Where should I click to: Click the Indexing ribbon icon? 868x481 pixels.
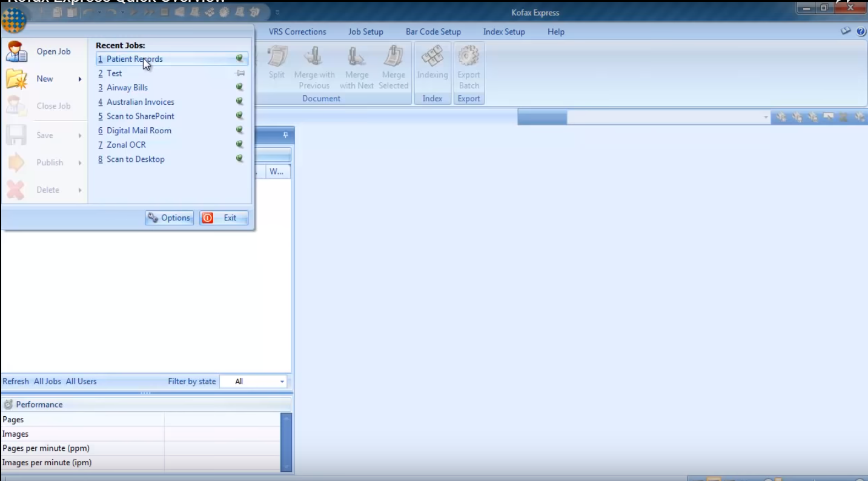[432, 58]
